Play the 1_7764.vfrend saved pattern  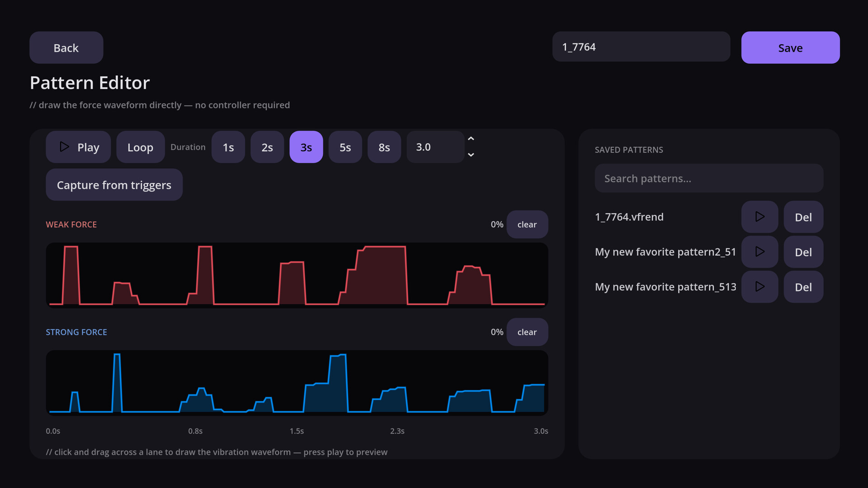[x=759, y=217]
